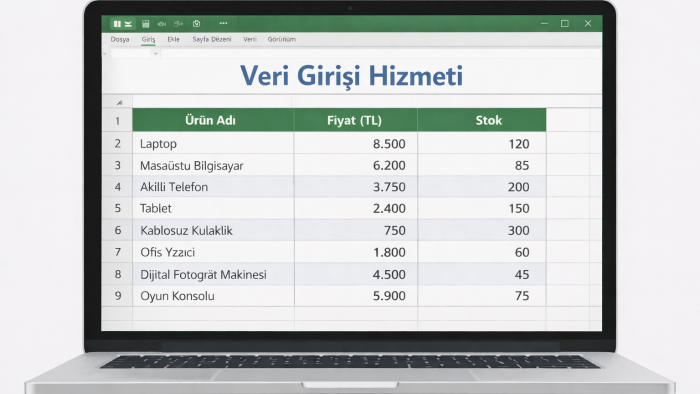Select the stock cell 85

pyautogui.click(x=482, y=165)
